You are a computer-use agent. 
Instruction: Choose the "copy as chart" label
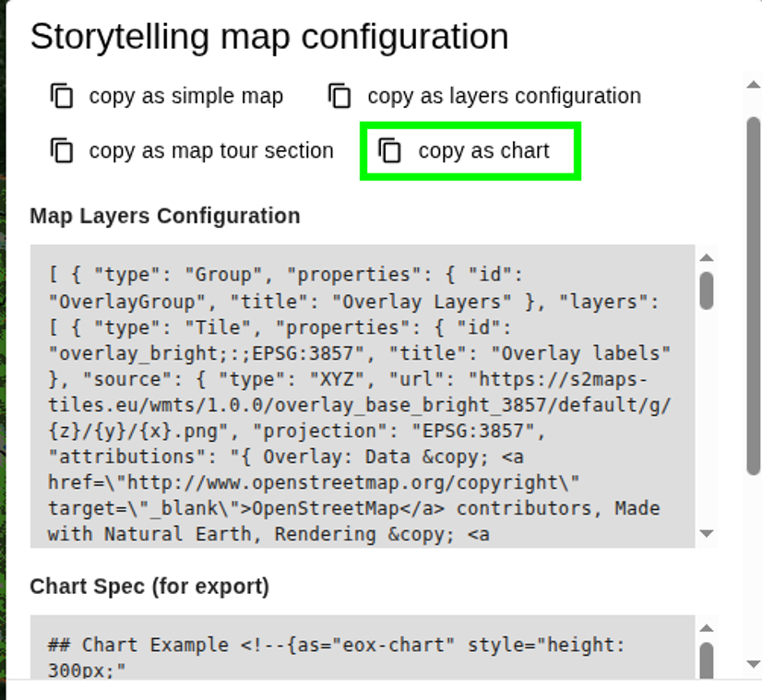click(483, 150)
